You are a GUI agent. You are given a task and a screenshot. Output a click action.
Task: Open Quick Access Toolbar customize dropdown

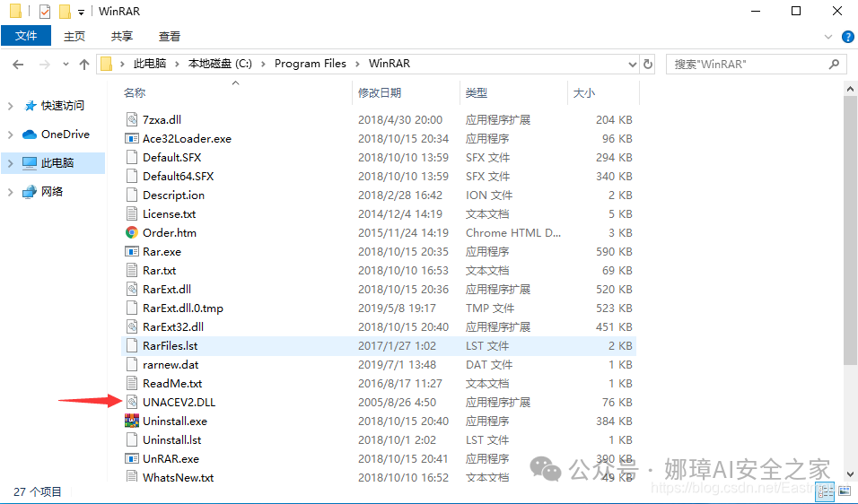(x=81, y=12)
